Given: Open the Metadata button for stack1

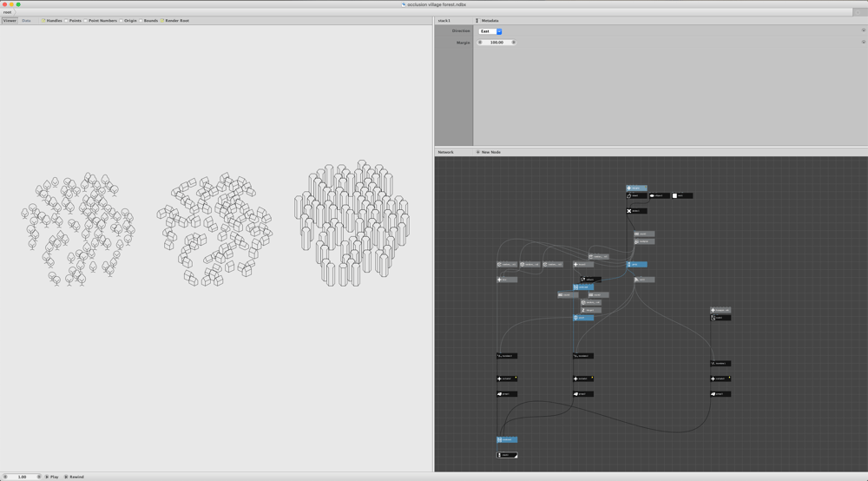Looking at the screenshot, I should pyautogui.click(x=487, y=21).
